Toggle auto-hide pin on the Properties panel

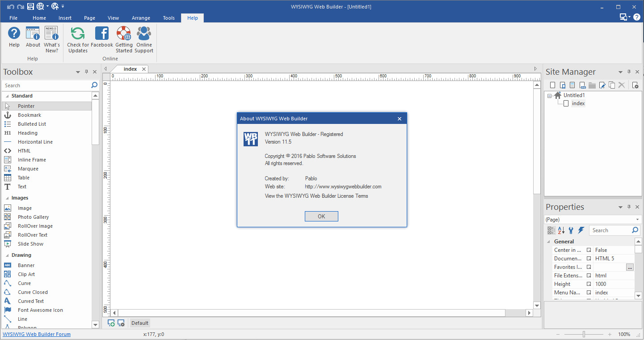click(629, 207)
